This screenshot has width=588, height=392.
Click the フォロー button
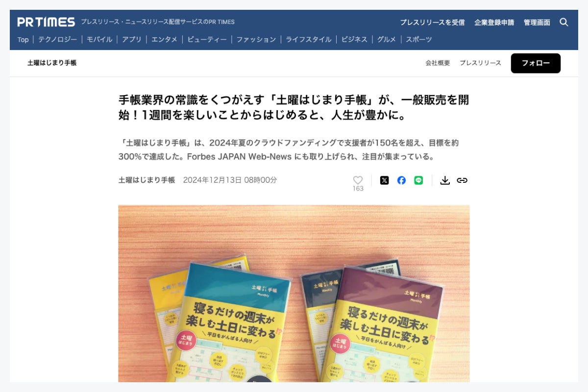pos(536,63)
